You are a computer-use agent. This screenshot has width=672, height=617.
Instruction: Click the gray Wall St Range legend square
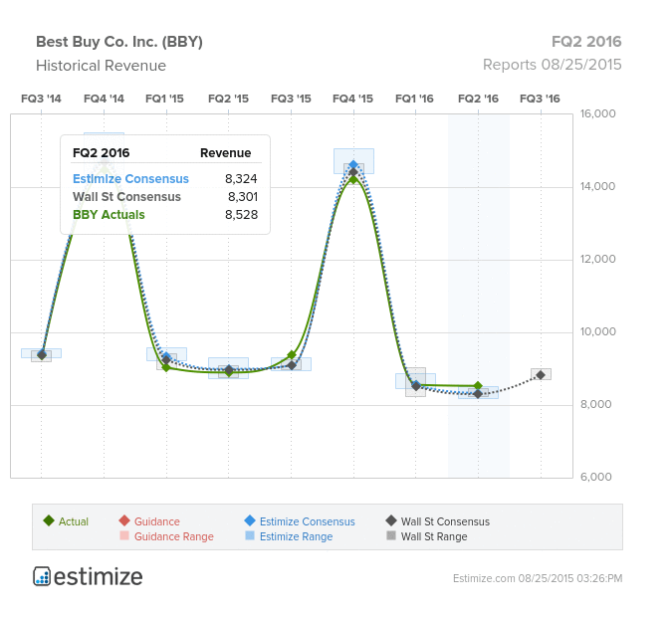click(x=391, y=535)
